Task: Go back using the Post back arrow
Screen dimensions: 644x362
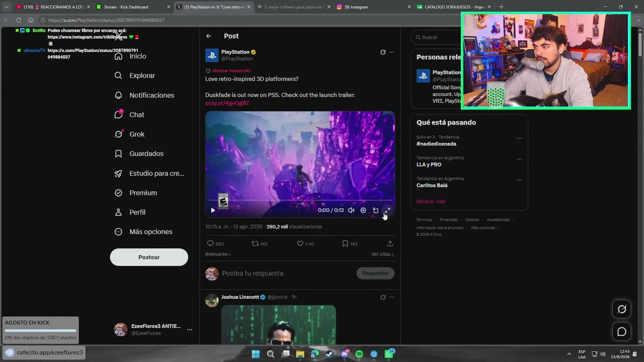Action: click(x=209, y=36)
